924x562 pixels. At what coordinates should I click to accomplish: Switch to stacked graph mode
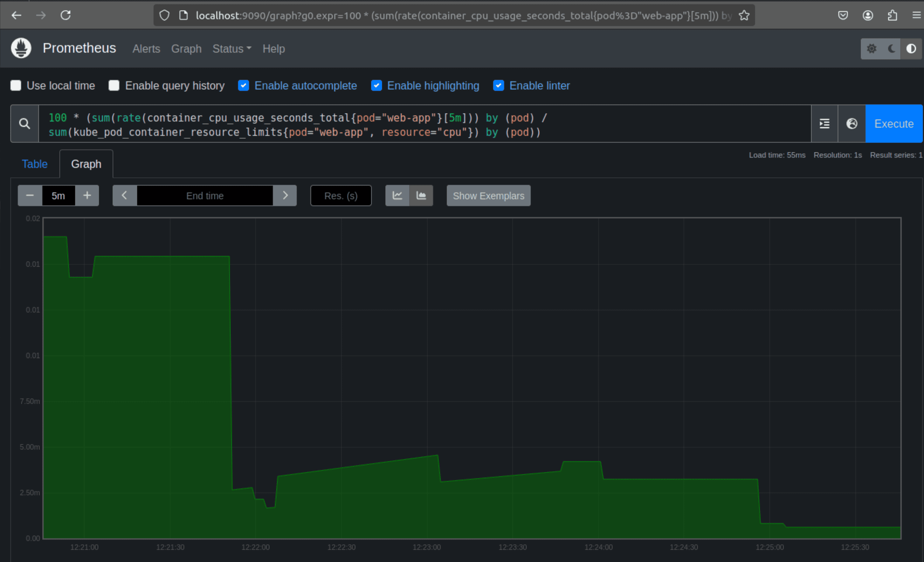pyautogui.click(x=421, y=196)
